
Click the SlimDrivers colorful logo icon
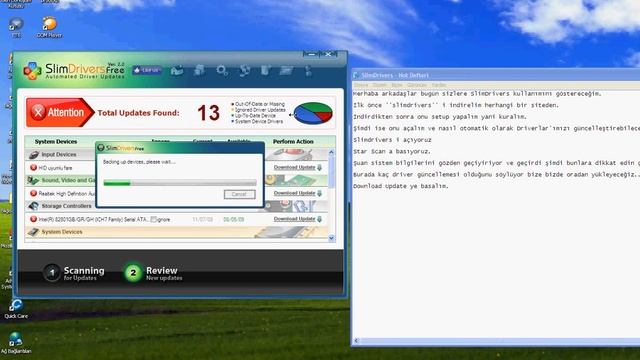click(x=32, y=71)
